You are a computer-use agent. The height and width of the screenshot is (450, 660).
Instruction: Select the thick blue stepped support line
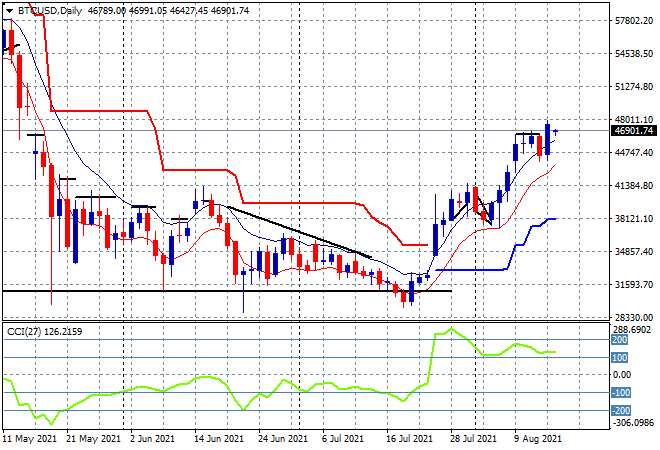471,270
